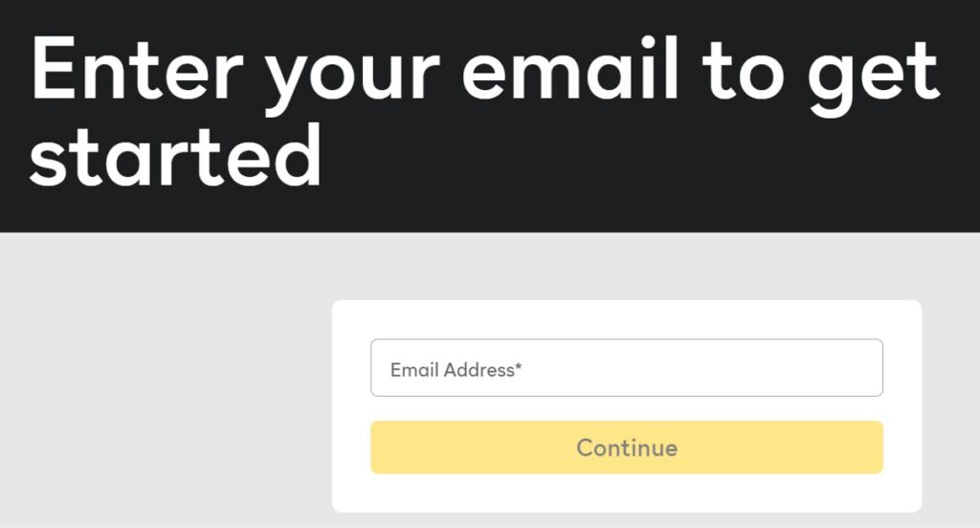
Task: Click the white gap between email field and Continue
Action: 627,408
